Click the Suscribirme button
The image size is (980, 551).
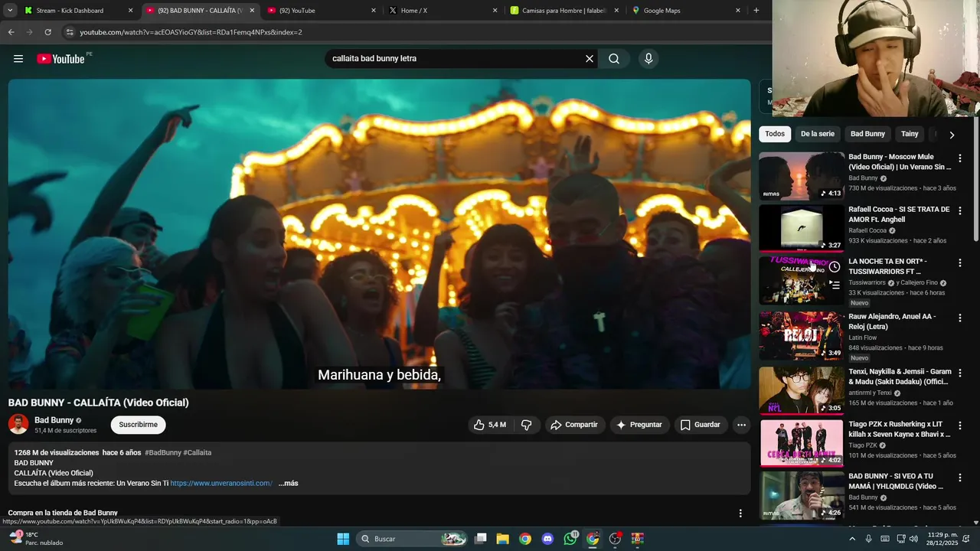[x=138, y=425]
